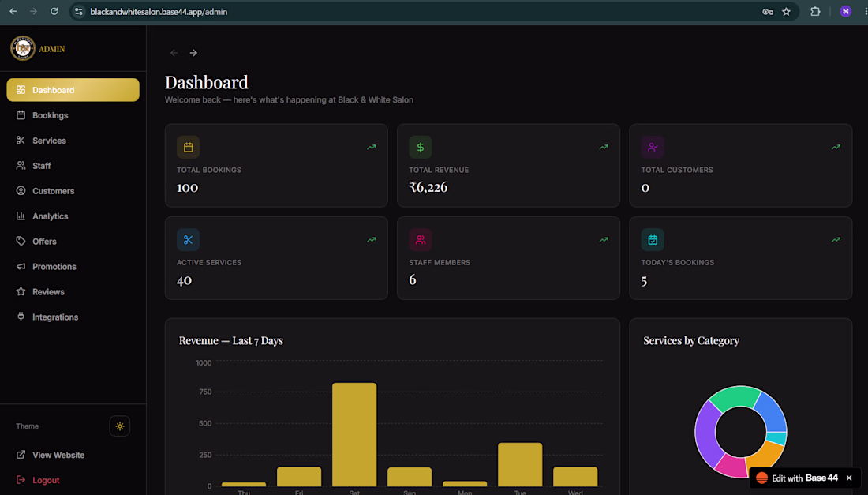868x495 pixels.
Task: Click the Total Revenue value ₹6,226
Action: [x=428, y=187]
